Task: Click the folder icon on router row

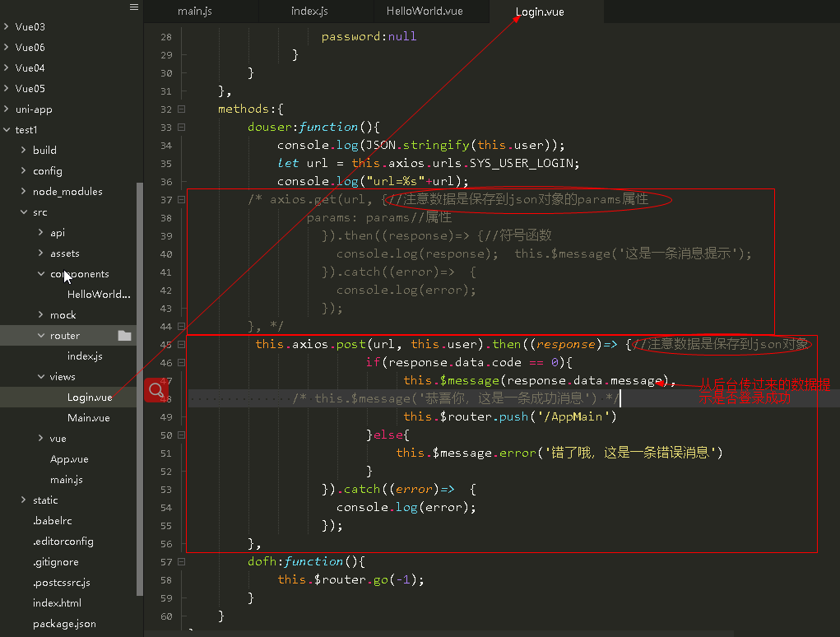Action: coord(124,336)
